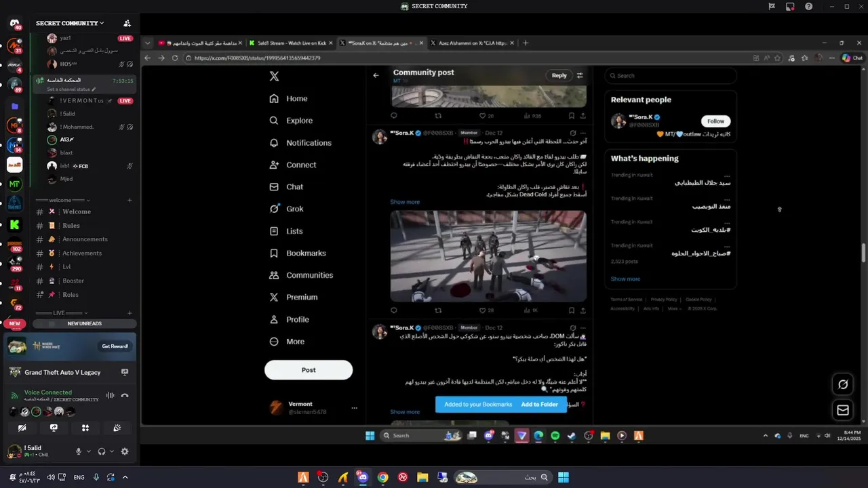Open Notifications in the X sidebar
The width and height of the screenshot is (868, 488).
point(300,143)
